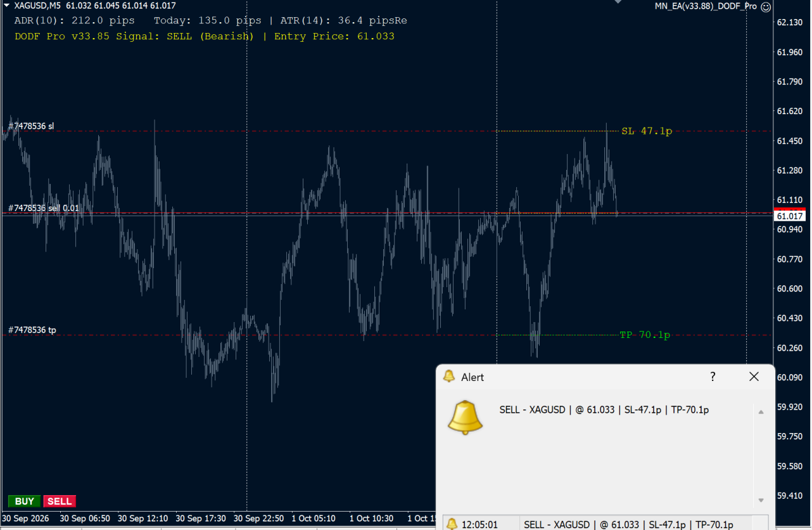812x530 pixels.
Task: Close the Alert dialog
Action: point(754,377)
